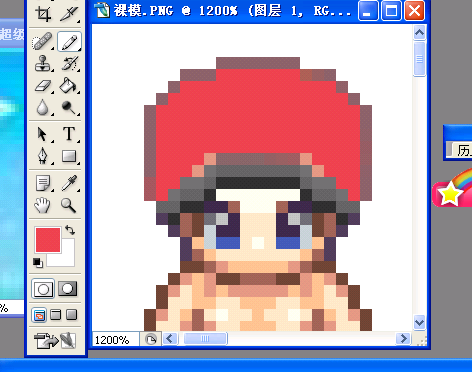Select the Paint Bucket tool
Viewport: 472px width, 372px height.
pyautogui.click(x=69, y=86)
